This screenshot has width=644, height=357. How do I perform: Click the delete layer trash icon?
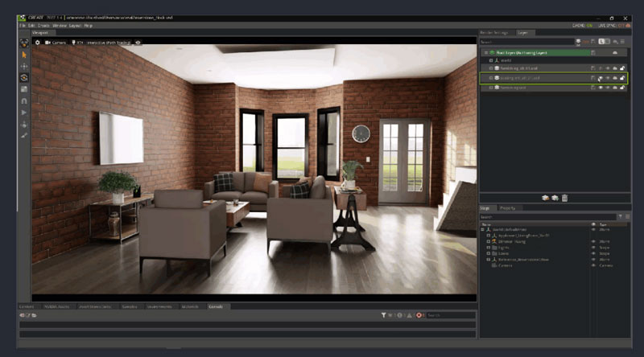click(565, 197)
